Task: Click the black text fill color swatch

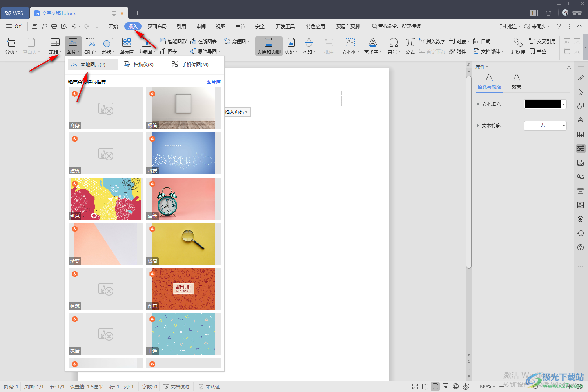Action: pyautogui.click(x=543, y=104)
